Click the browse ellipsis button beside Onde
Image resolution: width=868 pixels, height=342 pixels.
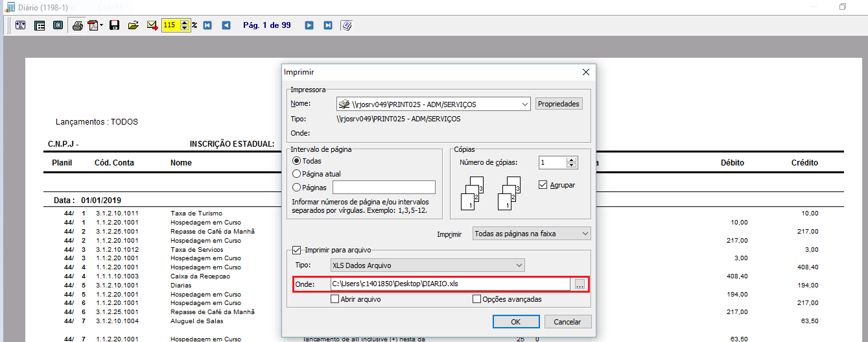[580, 284]
